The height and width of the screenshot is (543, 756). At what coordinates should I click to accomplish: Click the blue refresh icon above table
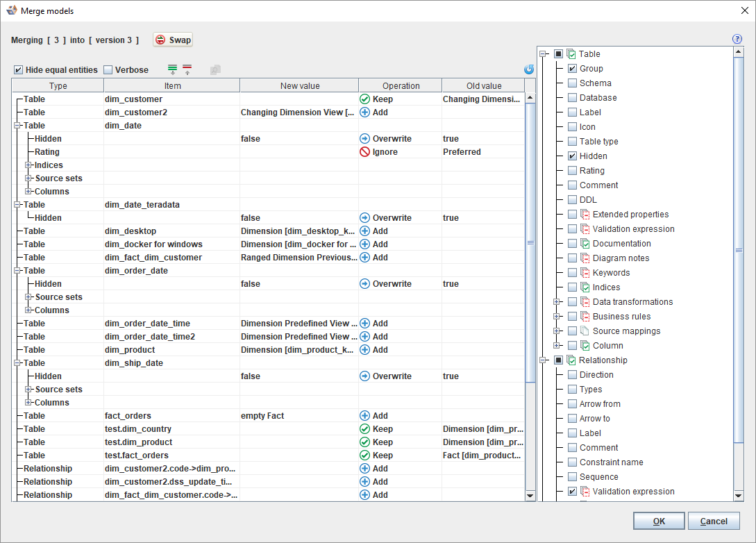click(529, 69)
